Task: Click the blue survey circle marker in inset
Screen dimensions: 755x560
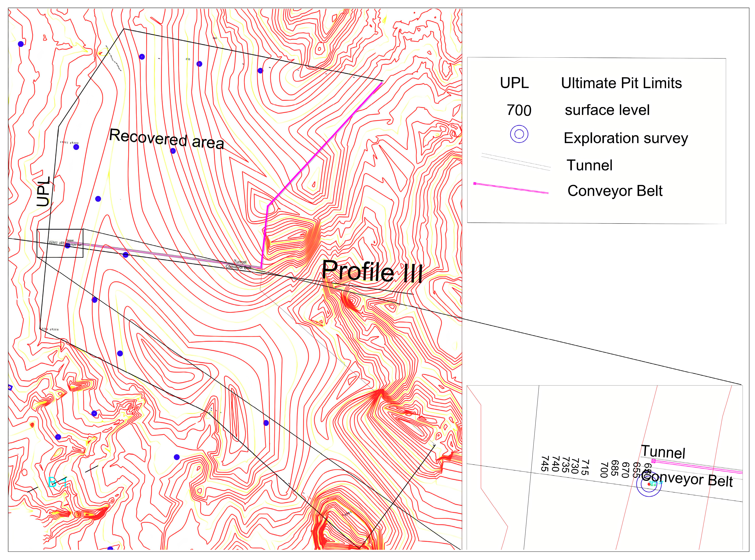Action: tap(648, 484)
